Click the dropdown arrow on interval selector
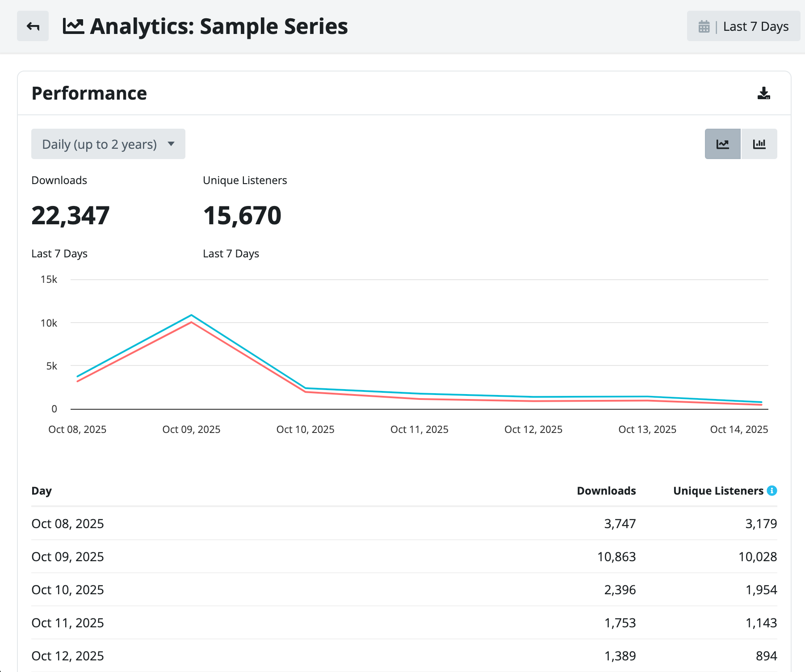The height and width of the screenshot is (672, 805). click(x=171, y=144)
